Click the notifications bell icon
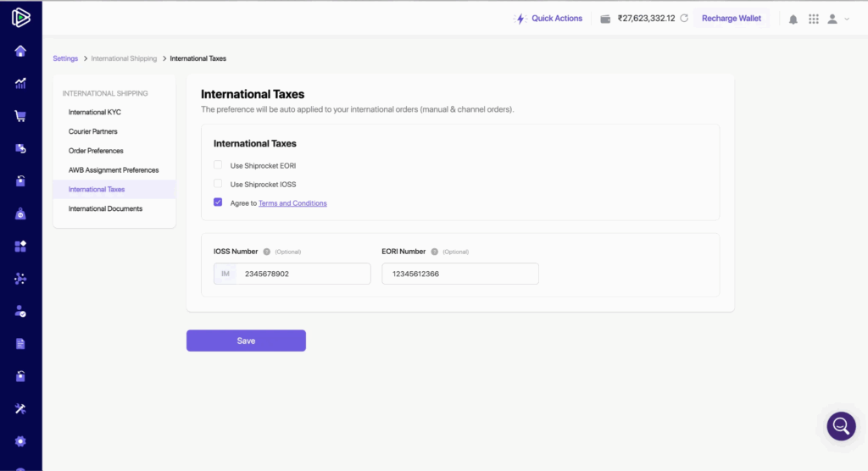The image size is (868, 471). (793, 19)
